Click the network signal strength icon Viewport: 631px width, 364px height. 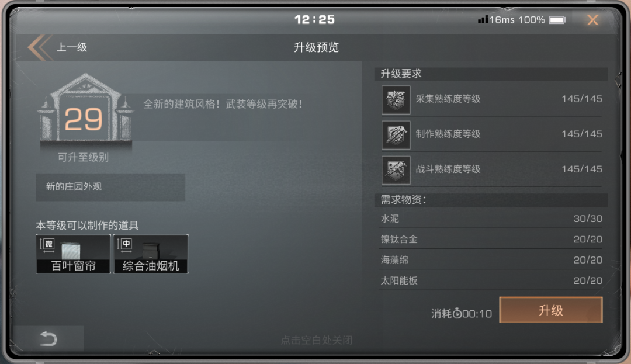click(x=483, y=19)
